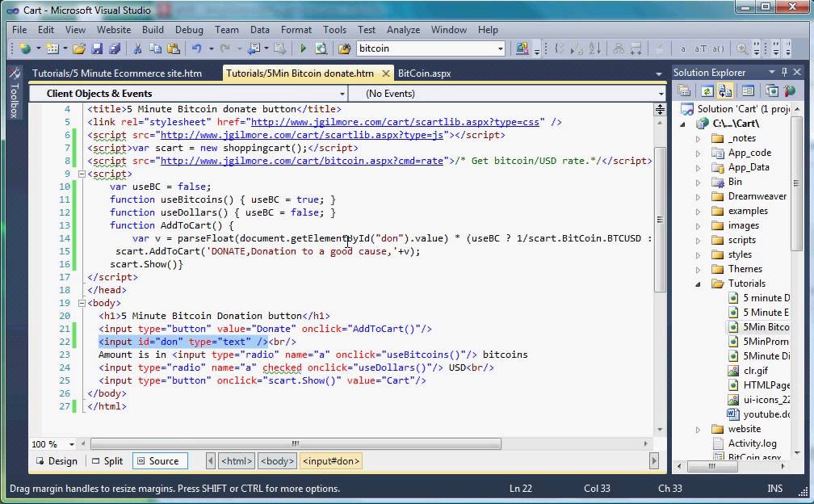The width and height of the screenshot is (814, 504).
Task: Refresh Solution Explorer with Refresh icon
Action: coord(707,90)
